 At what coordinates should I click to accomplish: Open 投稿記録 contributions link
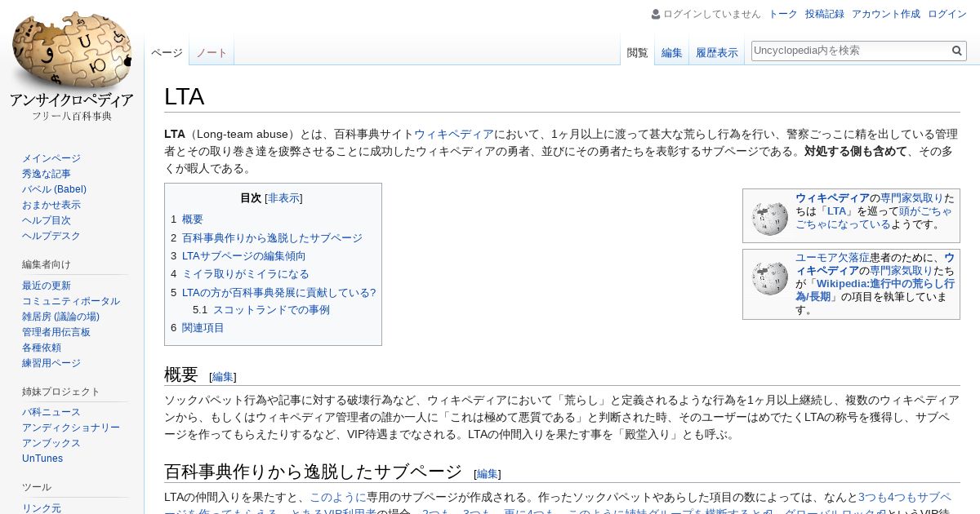[x=825, y=14]
